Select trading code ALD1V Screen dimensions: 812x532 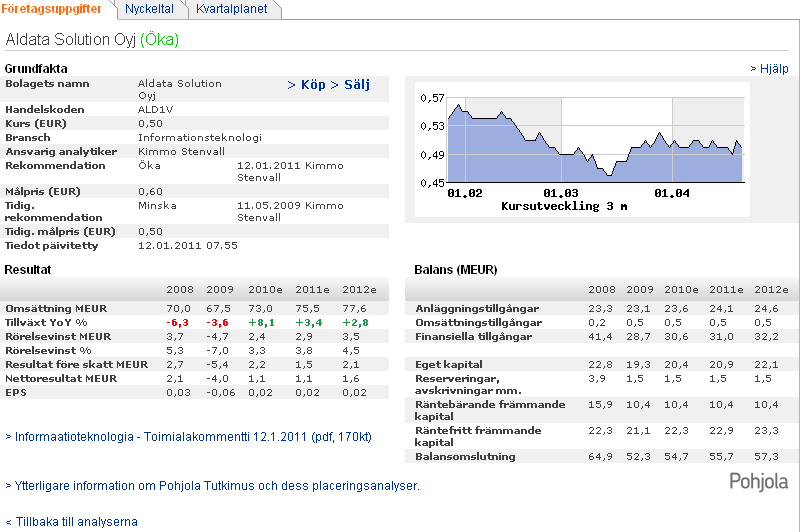click(x=155, y=109)
